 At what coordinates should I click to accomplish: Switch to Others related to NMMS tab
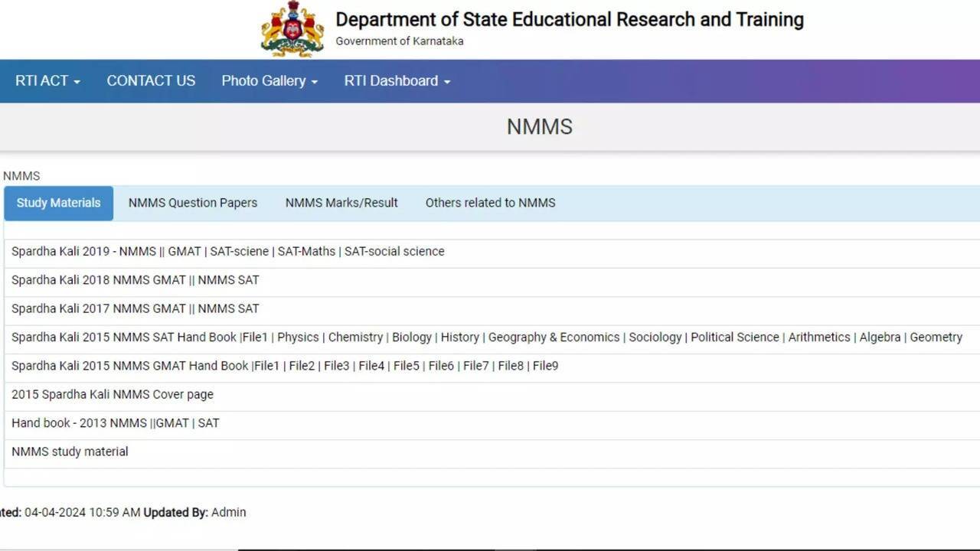tap(491, 204)
